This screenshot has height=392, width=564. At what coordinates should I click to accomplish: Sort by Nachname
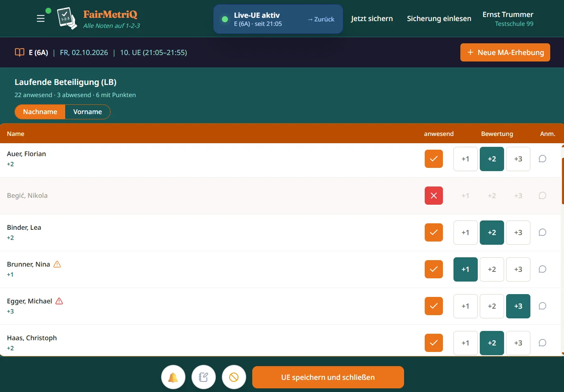point(40,112)
